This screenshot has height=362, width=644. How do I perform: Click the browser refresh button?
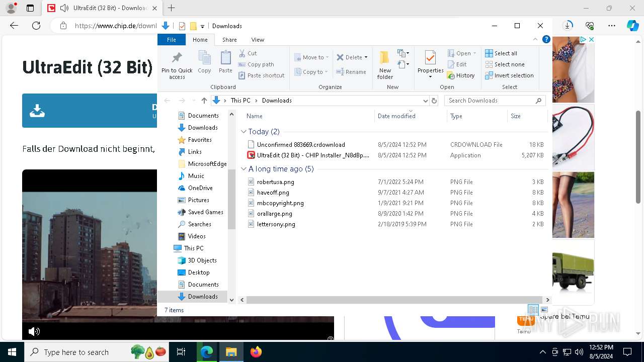click(36, 26)
